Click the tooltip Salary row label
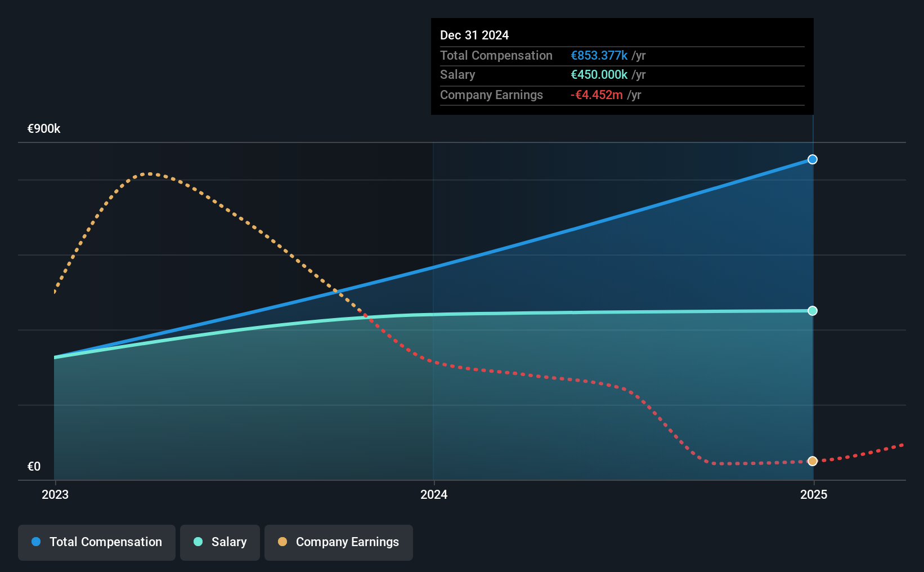Image resolution: width=924 pixels, height=572 pixels. tap(457, 74)
